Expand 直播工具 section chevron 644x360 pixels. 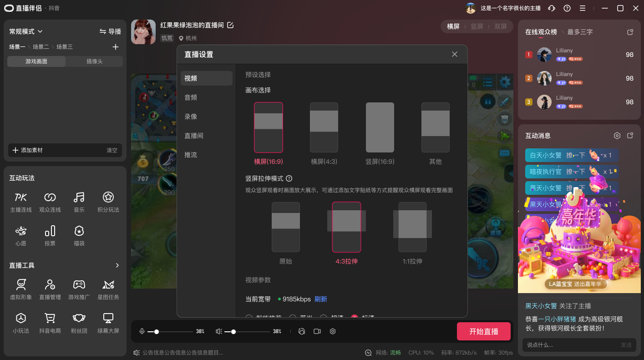click(117, 265)
